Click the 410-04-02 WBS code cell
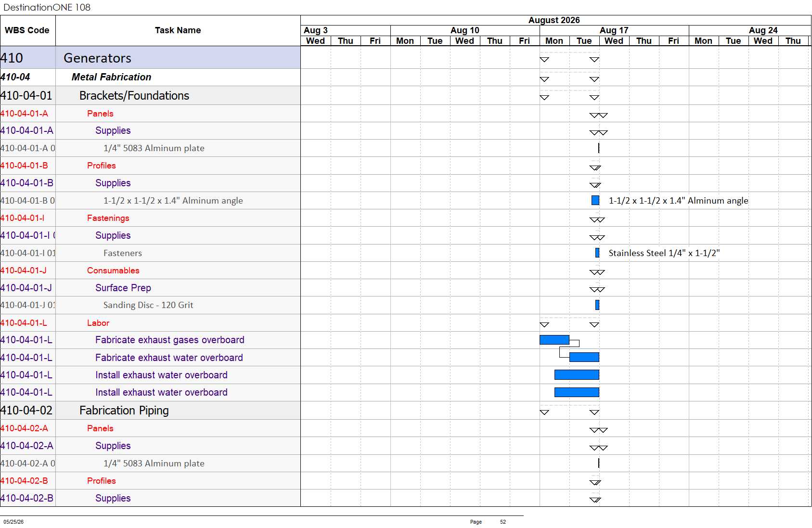Screen dimensions: 812x528 [x=26, y=411]
